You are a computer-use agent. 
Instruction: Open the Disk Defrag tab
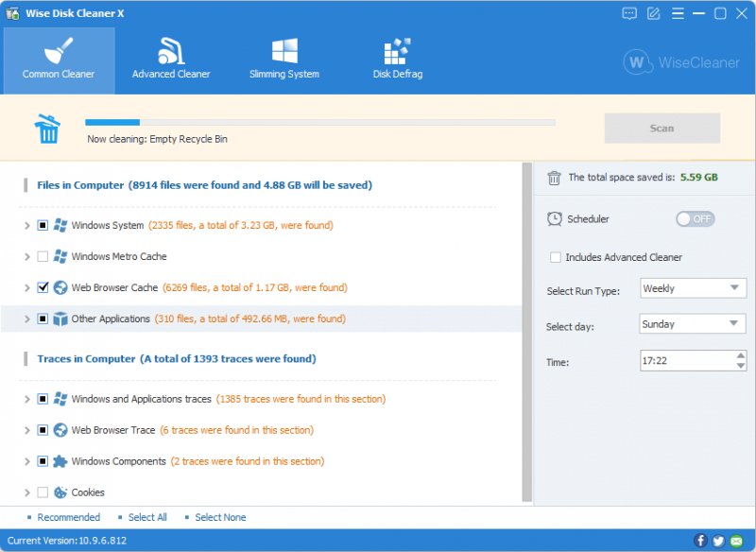[x=398, y=60]
